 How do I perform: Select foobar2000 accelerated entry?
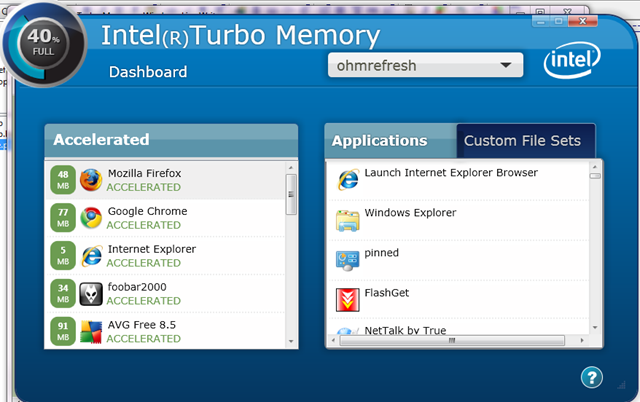tap(165, 293)
